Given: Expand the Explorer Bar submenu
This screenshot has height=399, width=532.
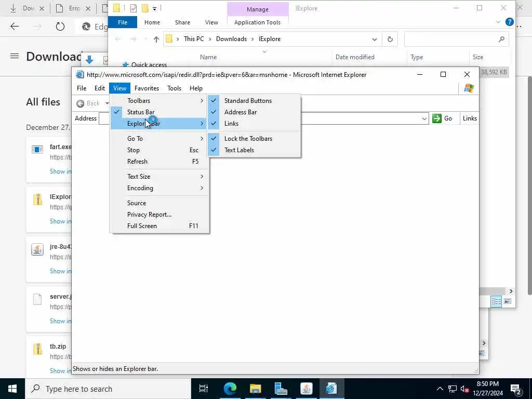Looking at the screenshot, I should coord(159,124).
